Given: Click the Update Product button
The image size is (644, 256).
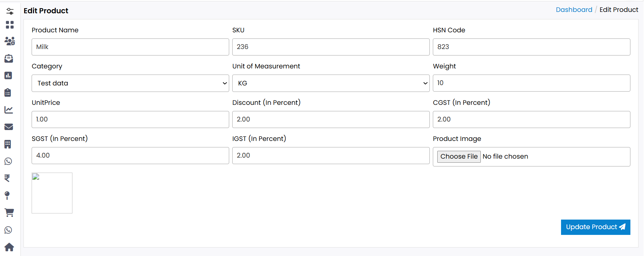Looking at the screenshot, I should pyautogui.click(x=595, y=227).
